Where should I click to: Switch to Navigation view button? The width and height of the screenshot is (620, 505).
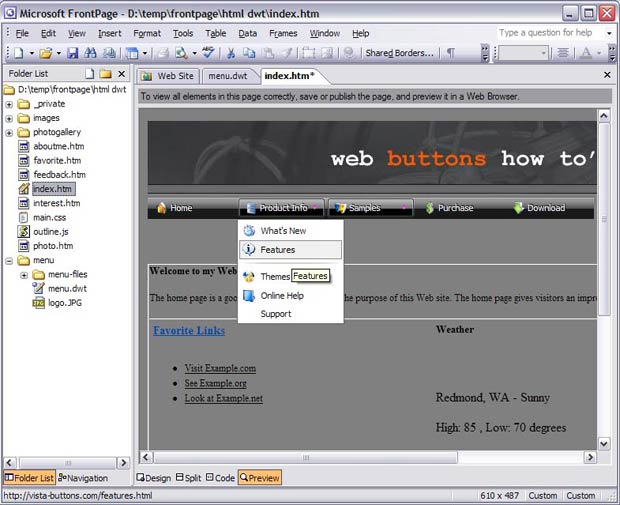(83, 478)
